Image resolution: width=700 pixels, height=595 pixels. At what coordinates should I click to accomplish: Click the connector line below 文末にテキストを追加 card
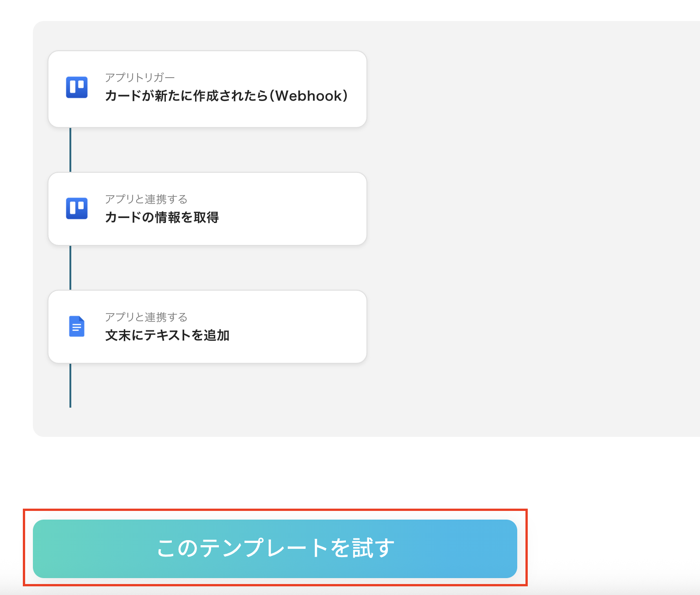point(70,385)
